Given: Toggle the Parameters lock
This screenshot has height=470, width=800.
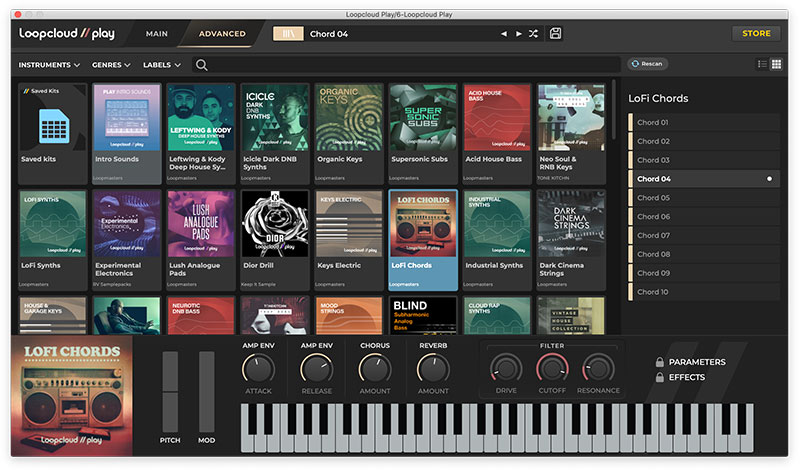Looking at the screenshot, I should 660,362.
